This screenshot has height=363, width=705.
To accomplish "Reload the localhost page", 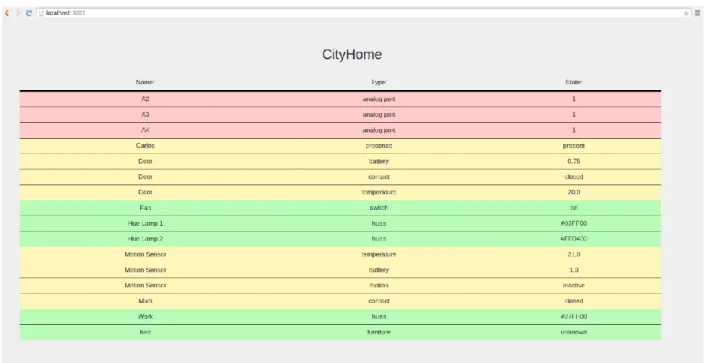I will [29, 13].
